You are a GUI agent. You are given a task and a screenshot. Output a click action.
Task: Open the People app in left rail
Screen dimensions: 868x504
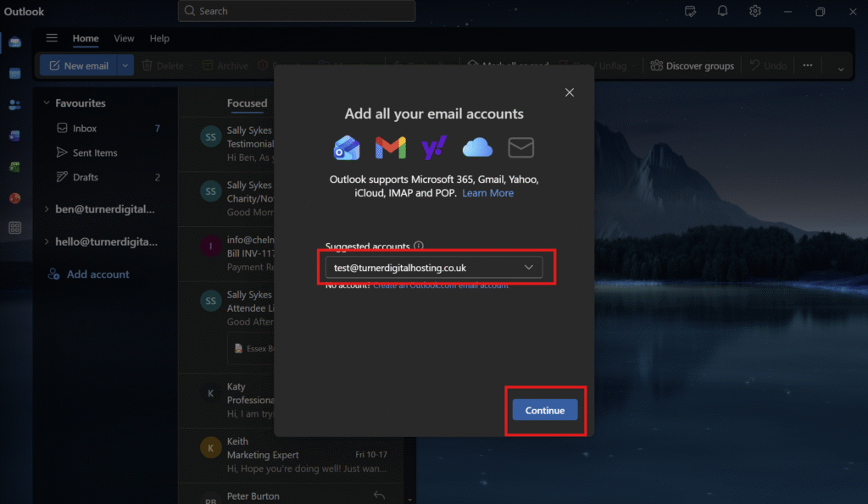click(x=15, y=104)
